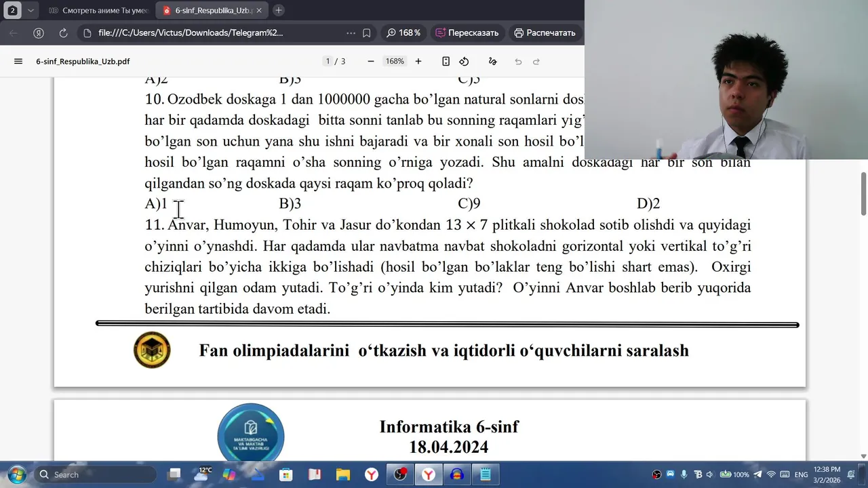Open File Explorer from taskbar
Image resolution: width=868 pixels, height=488 pixels.
click(x=343, y=474)
